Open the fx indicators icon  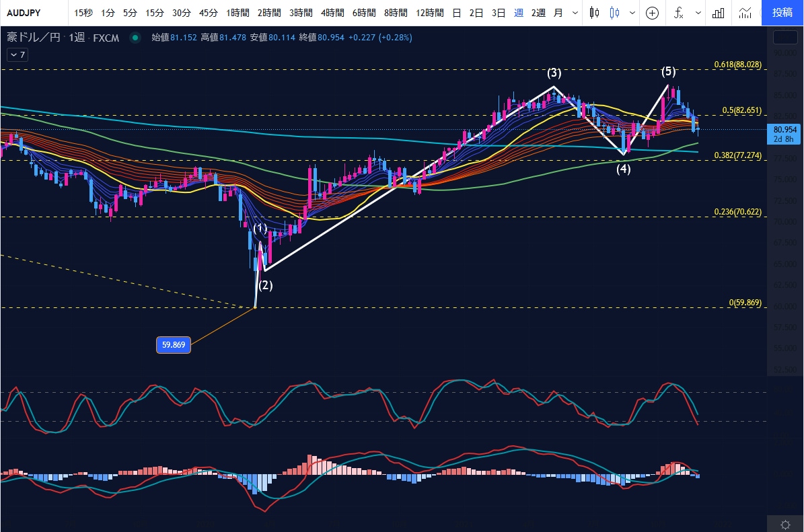[x=678, y=13]
